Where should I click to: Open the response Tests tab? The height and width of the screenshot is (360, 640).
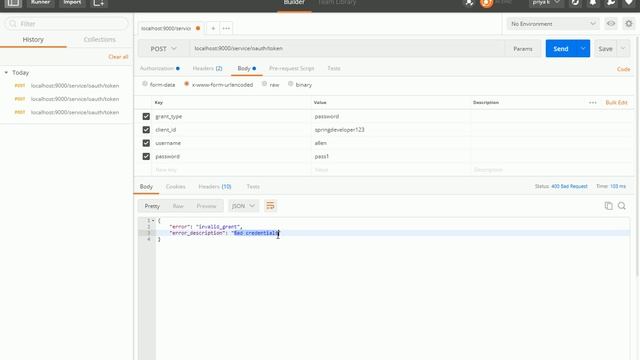click(x=253, y=187)
